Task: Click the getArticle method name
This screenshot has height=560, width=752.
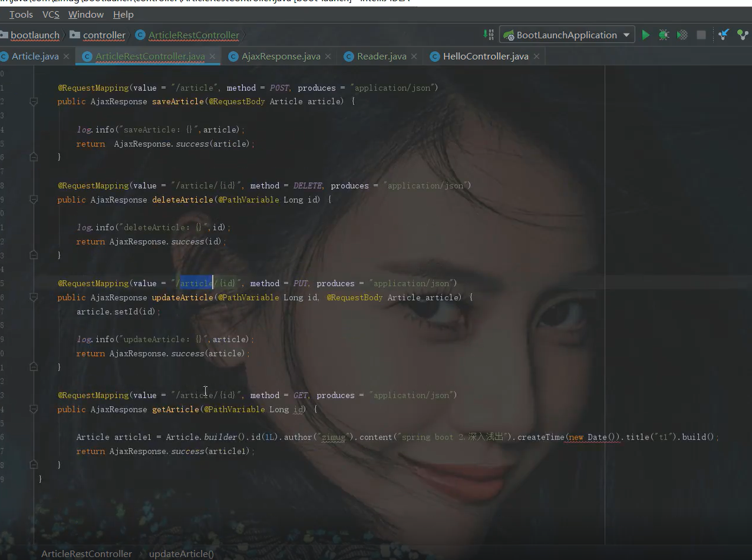Action: tap(176, 409)
